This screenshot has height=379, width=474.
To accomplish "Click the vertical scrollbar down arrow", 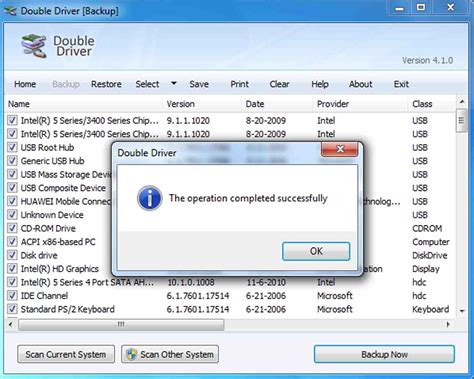I will point(462,311).
